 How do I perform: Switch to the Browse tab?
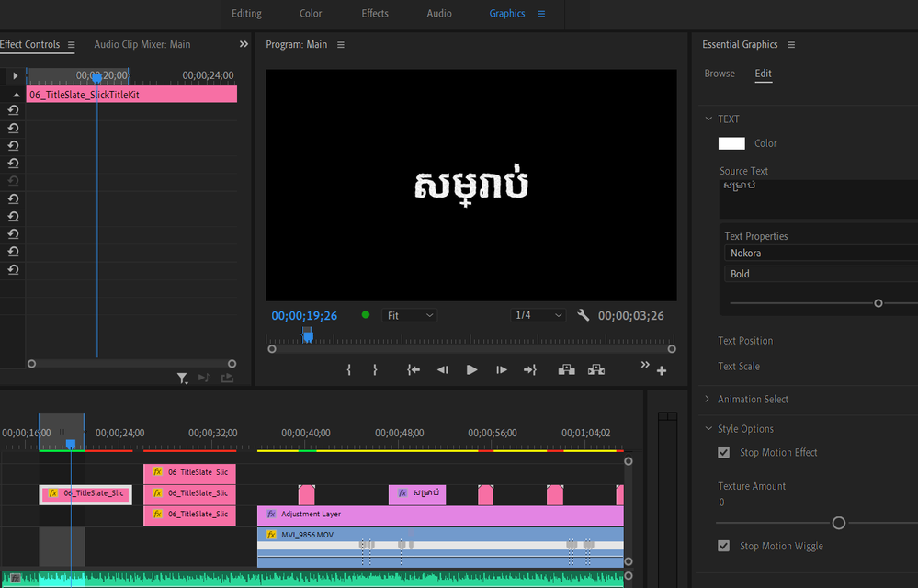click(x=720, y=73)
